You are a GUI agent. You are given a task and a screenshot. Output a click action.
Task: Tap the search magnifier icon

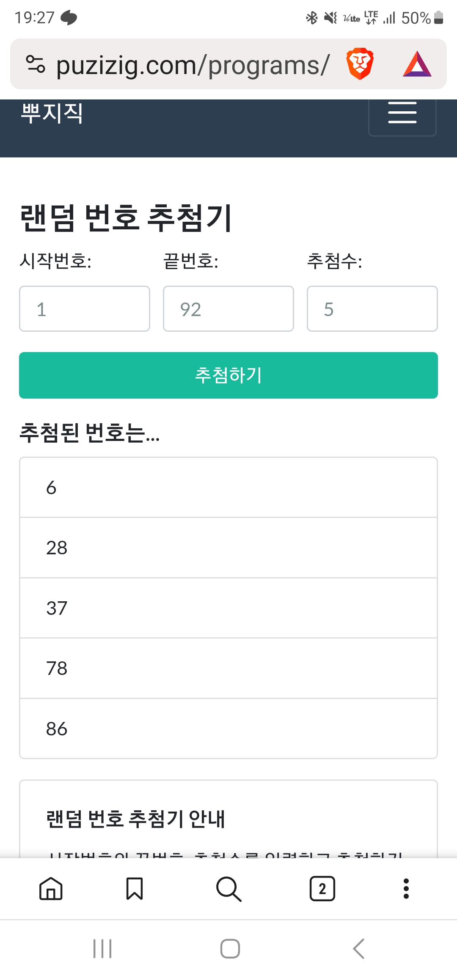click(x=228, y=889)
